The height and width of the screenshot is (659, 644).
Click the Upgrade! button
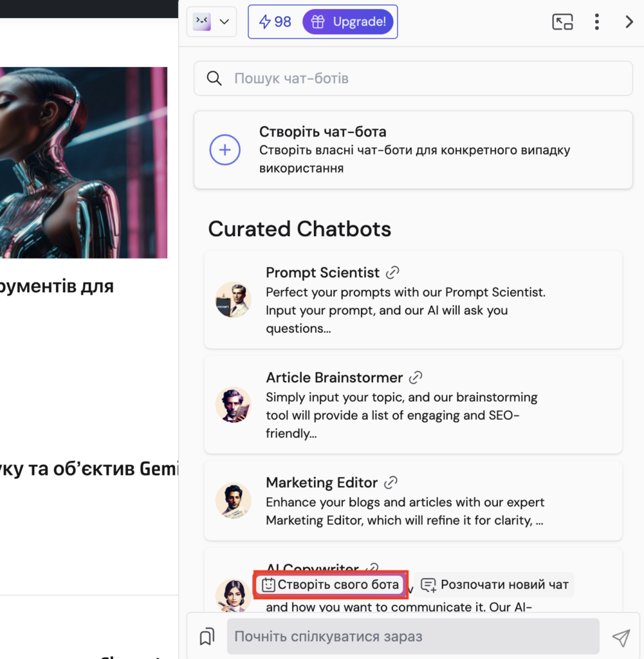click(349, 22)
